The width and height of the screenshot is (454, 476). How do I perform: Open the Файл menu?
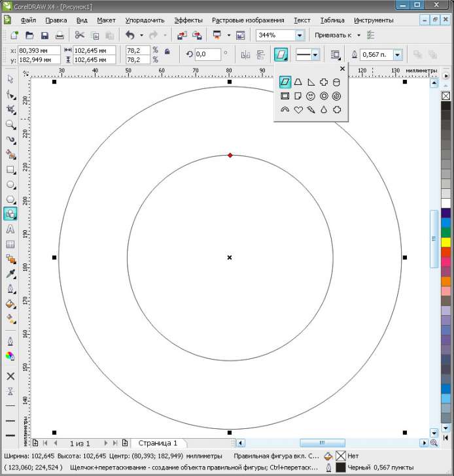coord(28,20)
